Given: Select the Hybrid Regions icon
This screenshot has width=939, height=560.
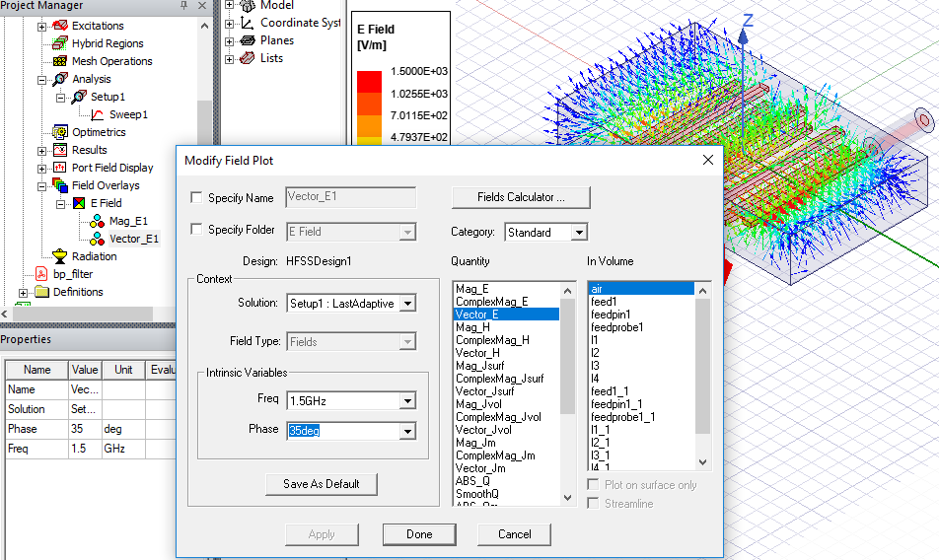Looking at the screenshot, I should pos(60,43).
